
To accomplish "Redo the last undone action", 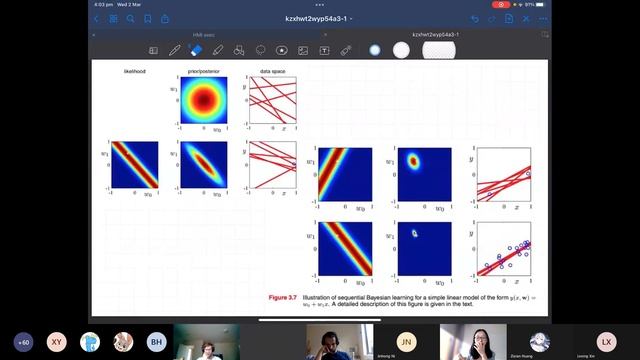I will pos(492,19).
